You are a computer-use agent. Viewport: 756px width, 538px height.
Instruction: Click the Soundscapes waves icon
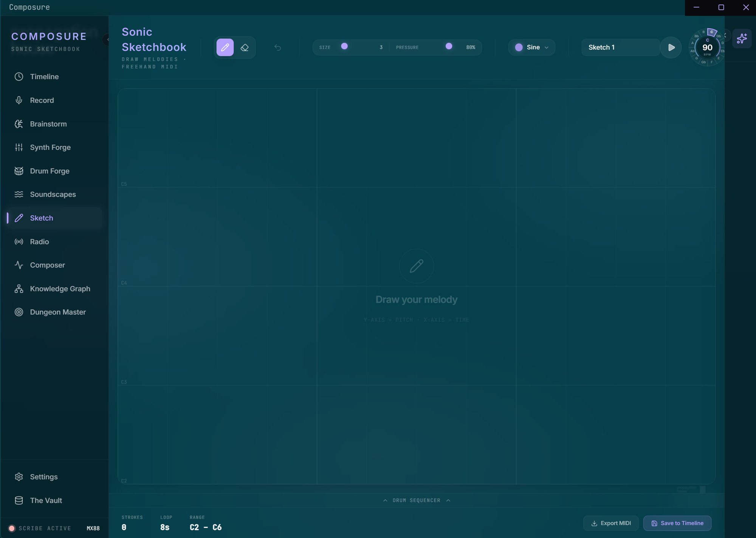click(x=19, y=194)
